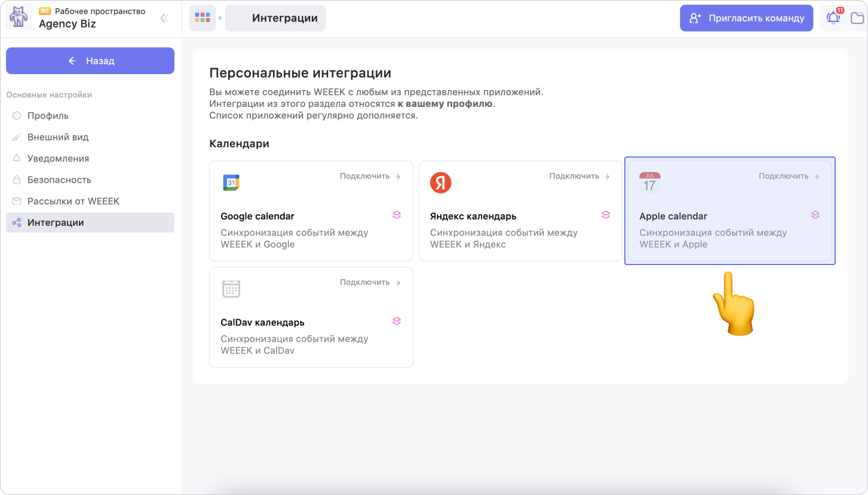868x495 pixels.
Task: Open Внешний вид settings section
Action: (58, 137)
